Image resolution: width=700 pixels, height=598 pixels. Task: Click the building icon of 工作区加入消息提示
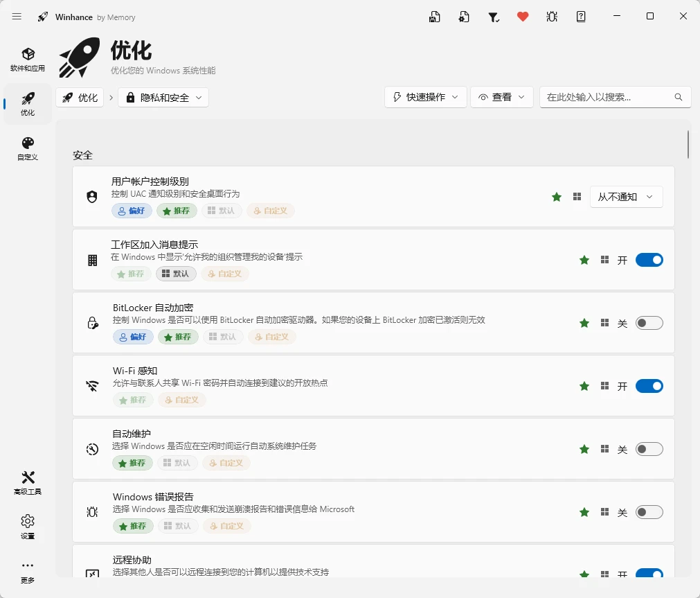[92, 260]
